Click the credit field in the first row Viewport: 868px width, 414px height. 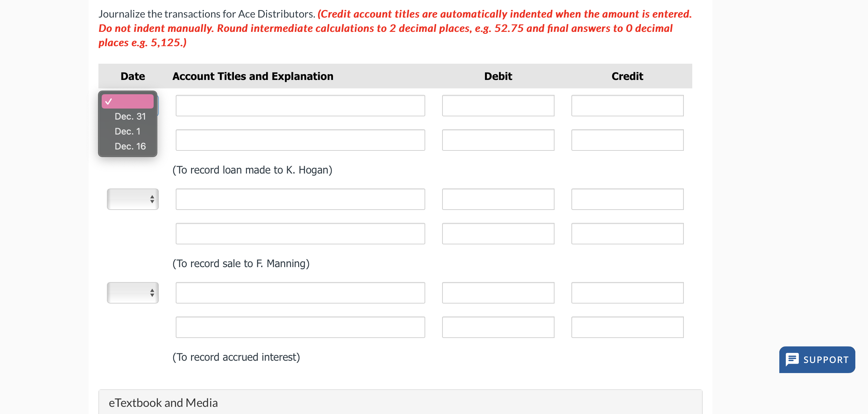[x=627, y=106]
